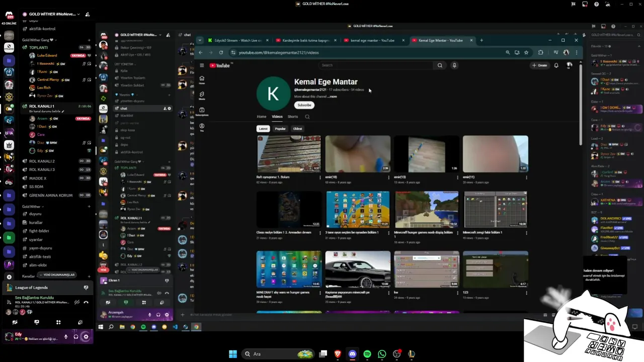Open channel Home tab
Viewport: 644px width, 362px height.
262,117
